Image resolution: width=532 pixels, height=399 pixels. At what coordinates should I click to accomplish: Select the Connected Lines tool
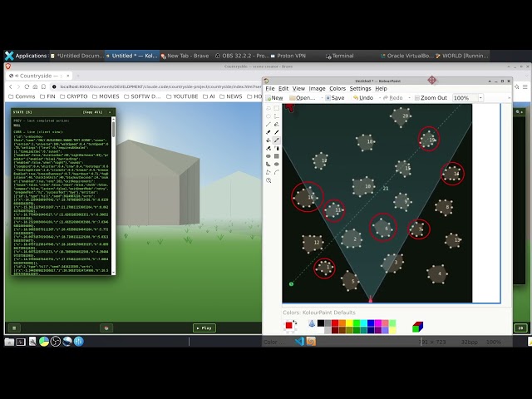[x=268, y=172]
